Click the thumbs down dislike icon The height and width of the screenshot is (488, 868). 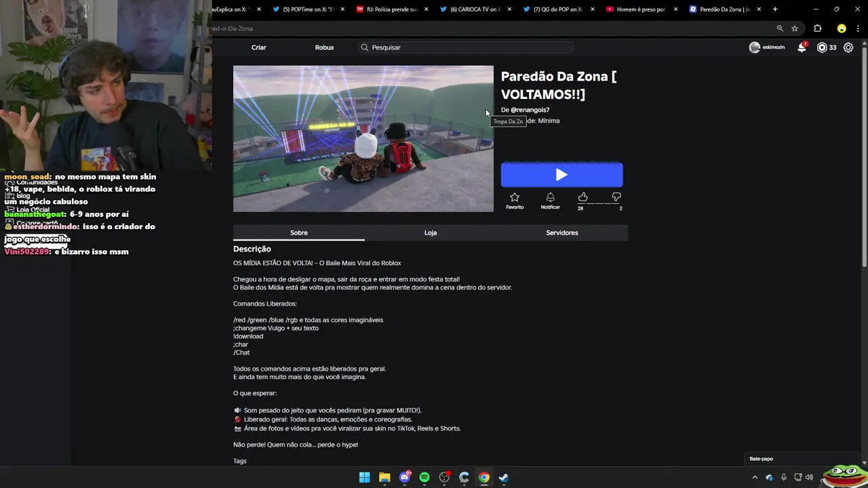pos(616,197)
